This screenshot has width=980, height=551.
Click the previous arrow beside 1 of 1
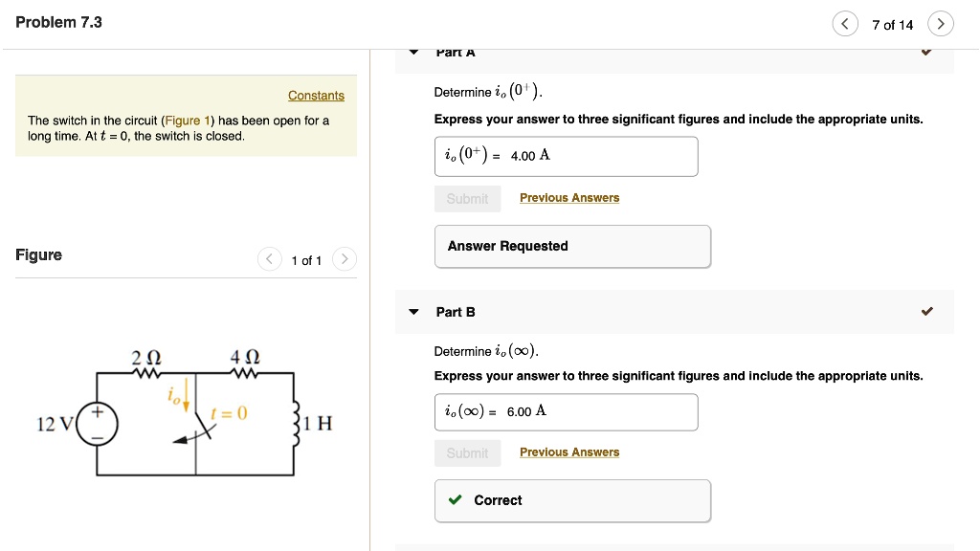click(x=269, y=258)
